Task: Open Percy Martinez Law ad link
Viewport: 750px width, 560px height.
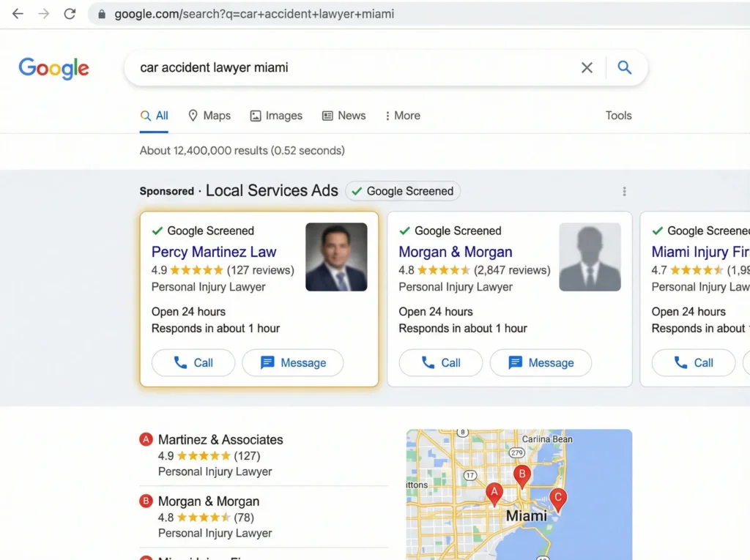Action: pyautogui.click(x=213, y=252)
